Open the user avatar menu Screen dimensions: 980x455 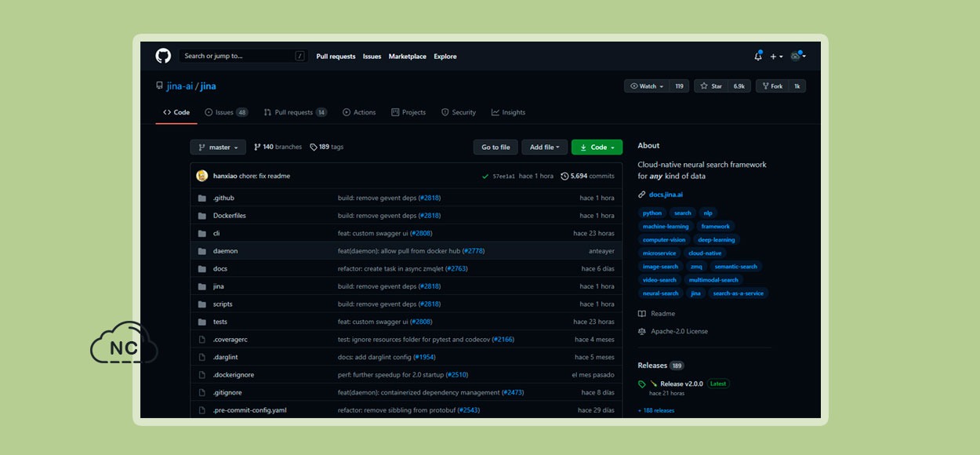(798, 56)
